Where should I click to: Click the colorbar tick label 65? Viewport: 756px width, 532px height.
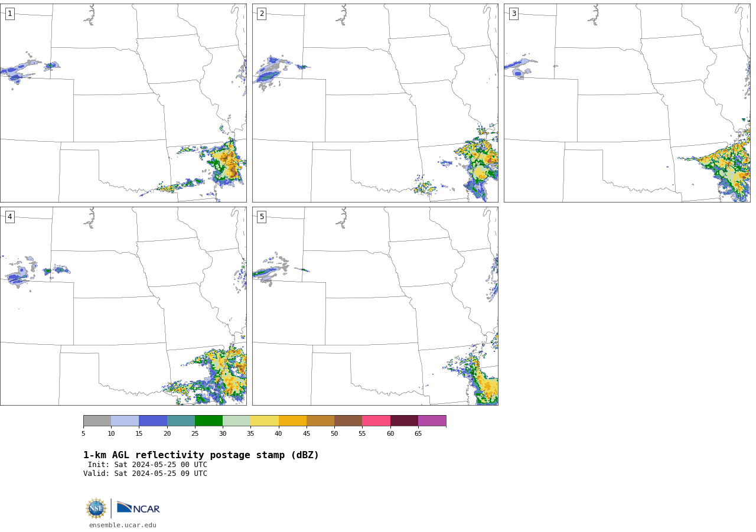(x=418, y=434)
